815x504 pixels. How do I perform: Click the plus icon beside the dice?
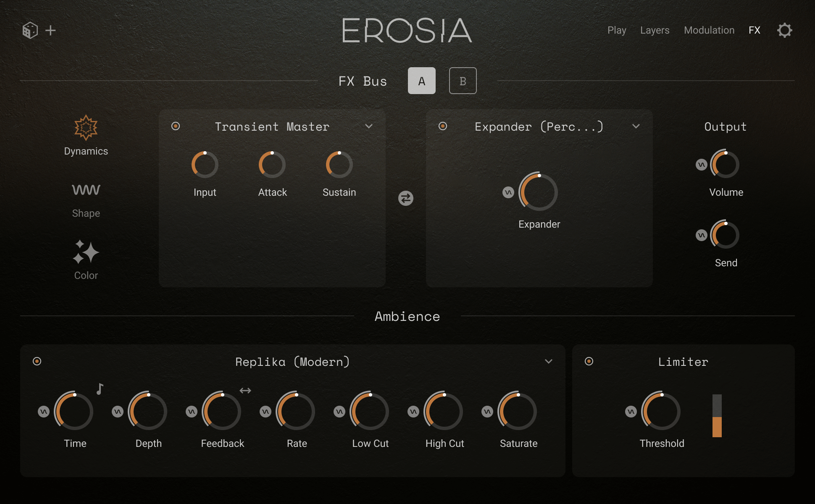[x=50, y=30]
